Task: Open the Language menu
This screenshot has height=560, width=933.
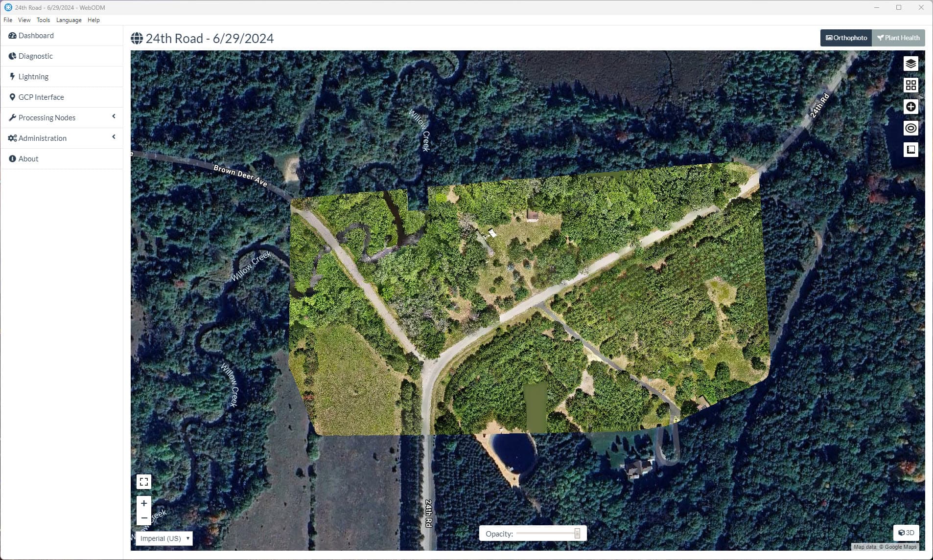Action: (69, 20)
